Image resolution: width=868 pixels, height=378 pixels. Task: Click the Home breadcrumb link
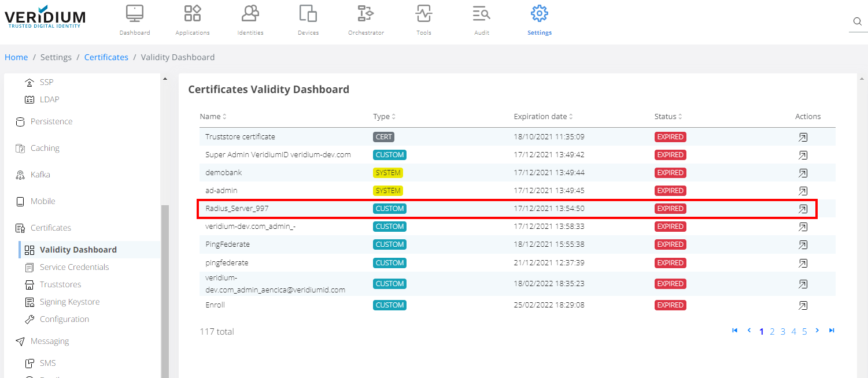pos(16,57)
